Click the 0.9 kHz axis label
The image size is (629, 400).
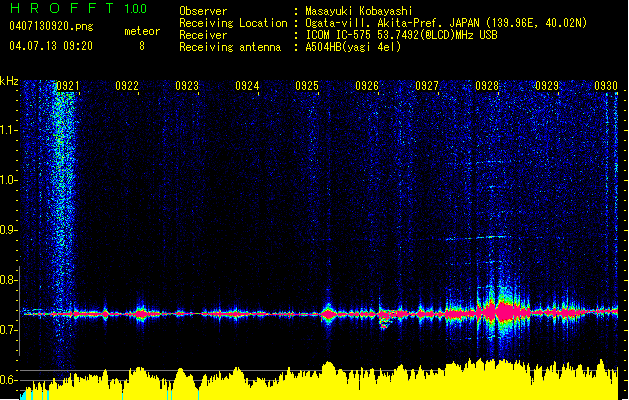click(x=8, y=230)
